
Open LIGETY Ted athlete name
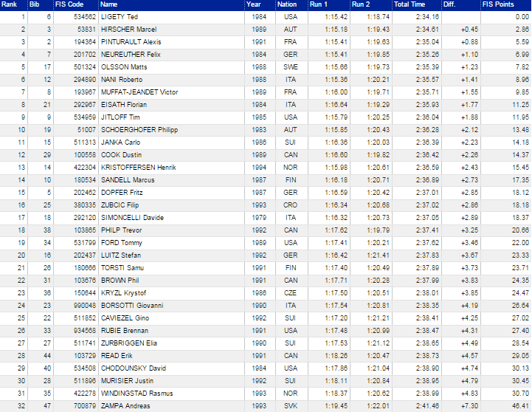(120, 16)
